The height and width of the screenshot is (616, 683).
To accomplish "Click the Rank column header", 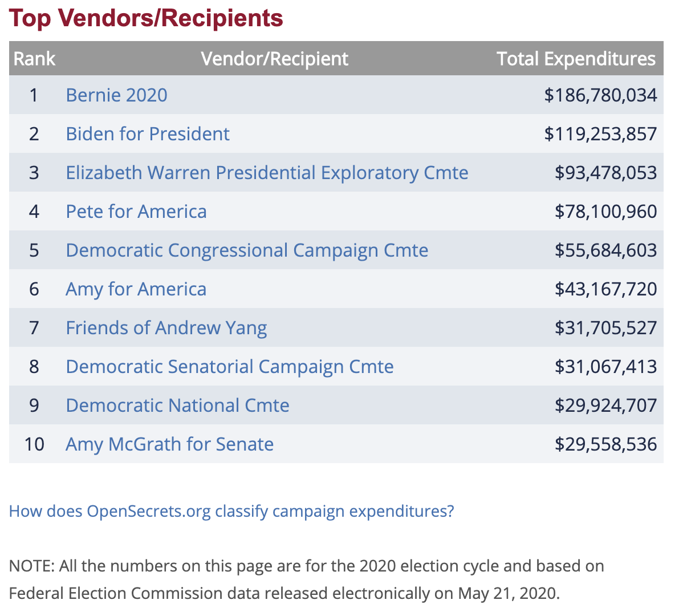I will pos(34,59).
